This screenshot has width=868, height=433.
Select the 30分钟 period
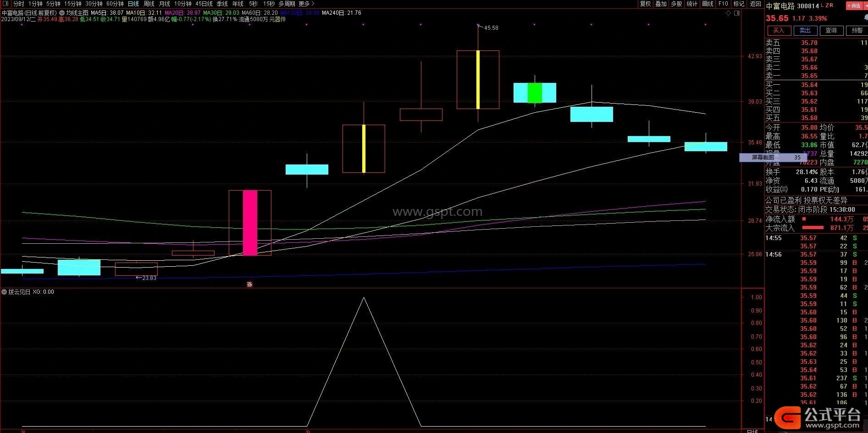tap(94, 4)
